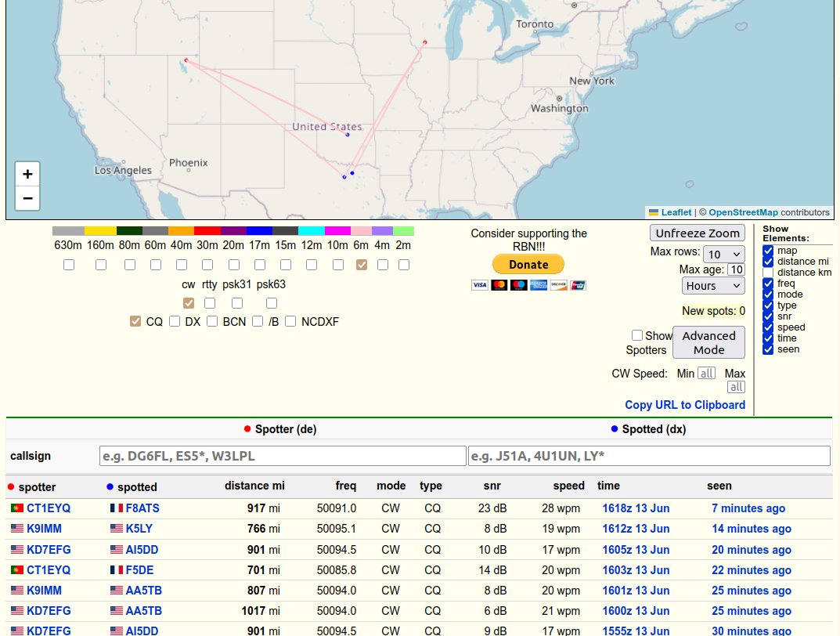Toggle the map element checkbox
Viewport: 840px width, 636px height.
point(768,251)
